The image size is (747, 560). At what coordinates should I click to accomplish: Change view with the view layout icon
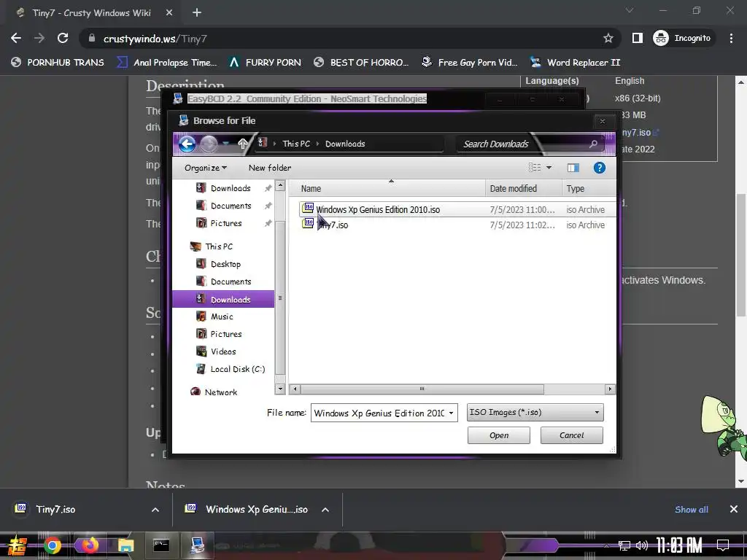[x=535, y=168]
